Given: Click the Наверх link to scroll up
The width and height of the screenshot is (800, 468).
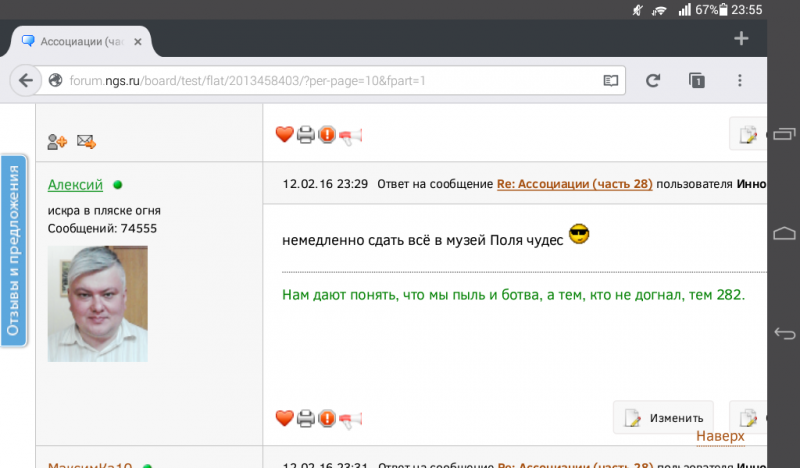Looking at the screenshot, I should (720, 437).
